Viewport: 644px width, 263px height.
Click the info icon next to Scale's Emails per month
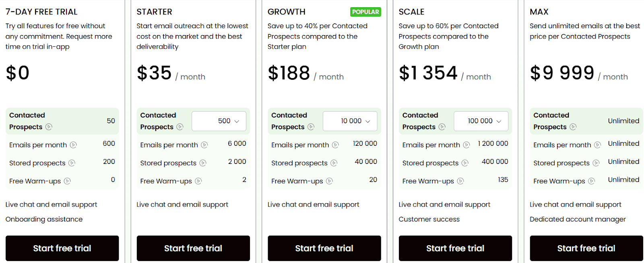466,145
